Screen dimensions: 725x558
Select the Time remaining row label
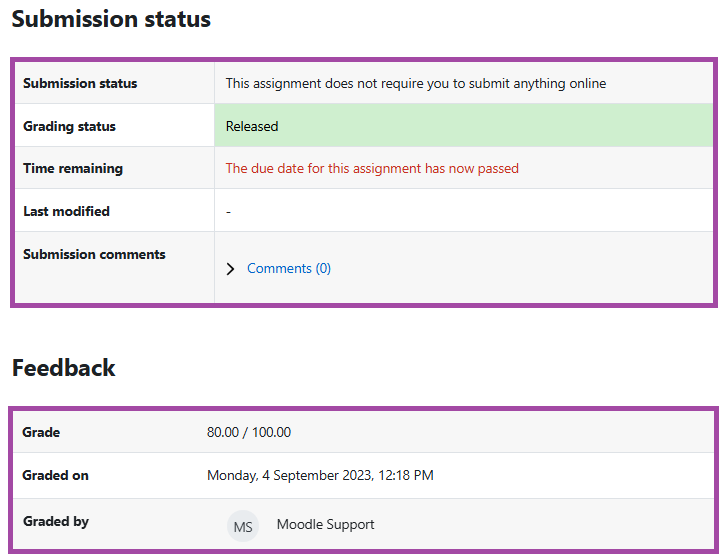[x=73, y=168]
